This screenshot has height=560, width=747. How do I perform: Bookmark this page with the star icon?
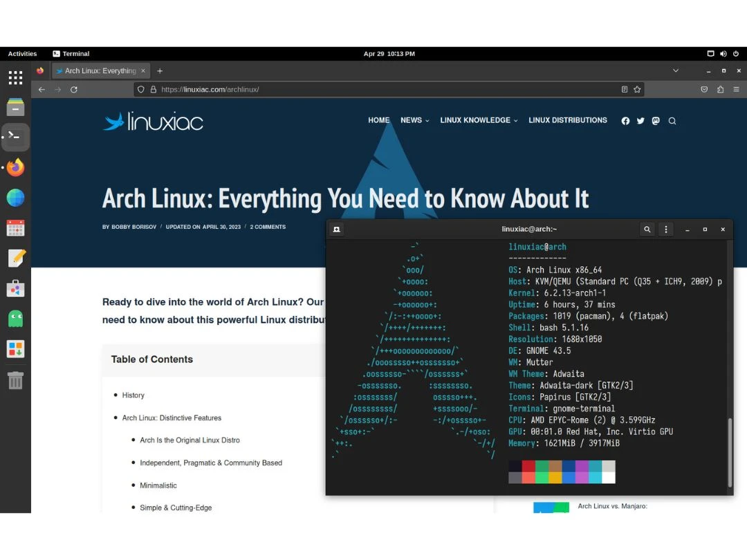(637, 89)
